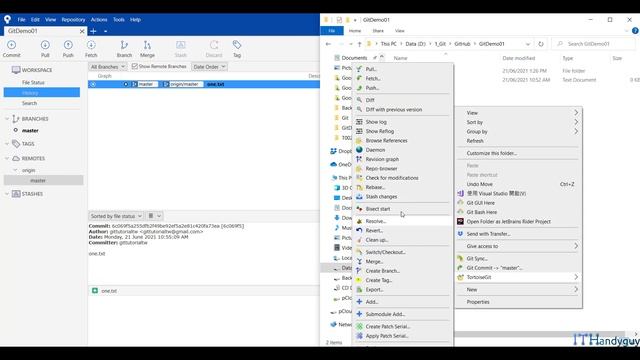Choose Stash changes entry
The height and width of the screenshot is (360, 640).
403,197
